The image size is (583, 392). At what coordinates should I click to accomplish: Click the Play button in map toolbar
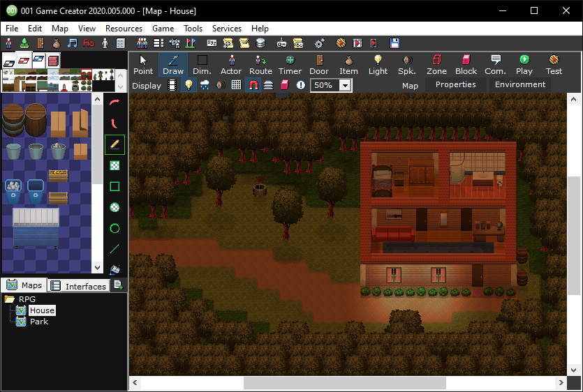pyautogui.click(x=524, y=65)
